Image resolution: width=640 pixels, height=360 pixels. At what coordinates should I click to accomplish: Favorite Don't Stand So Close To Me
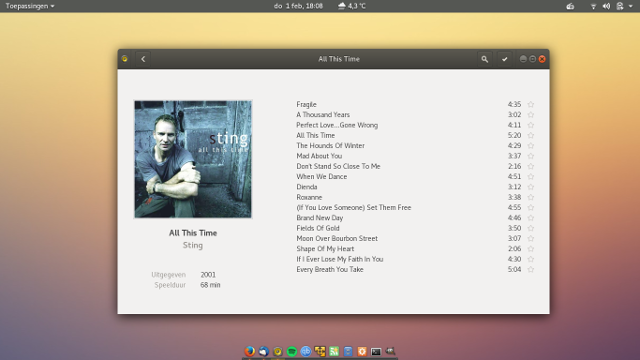(531, 166)
